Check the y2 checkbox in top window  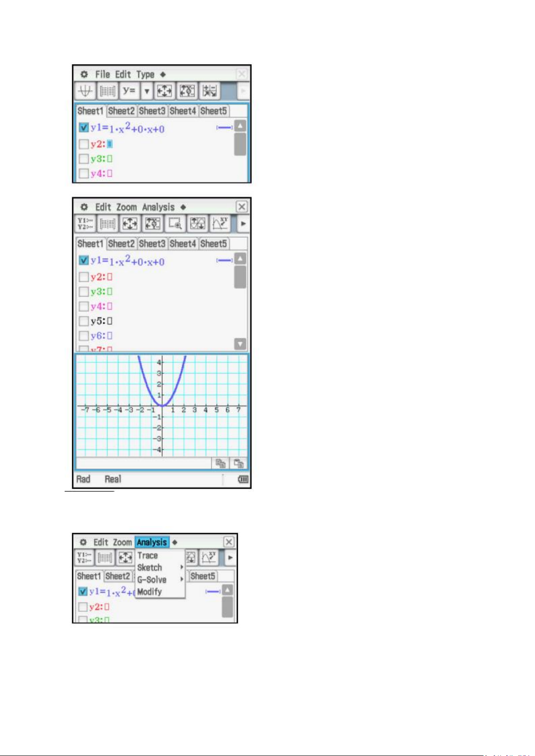[x=83, y=144]
